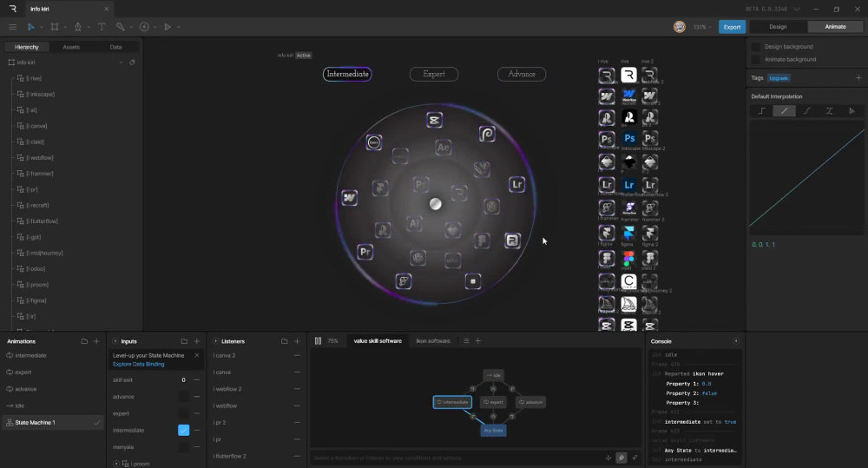Open the hamburger main menu
868x468 pixels.
(x=12, y=27)
